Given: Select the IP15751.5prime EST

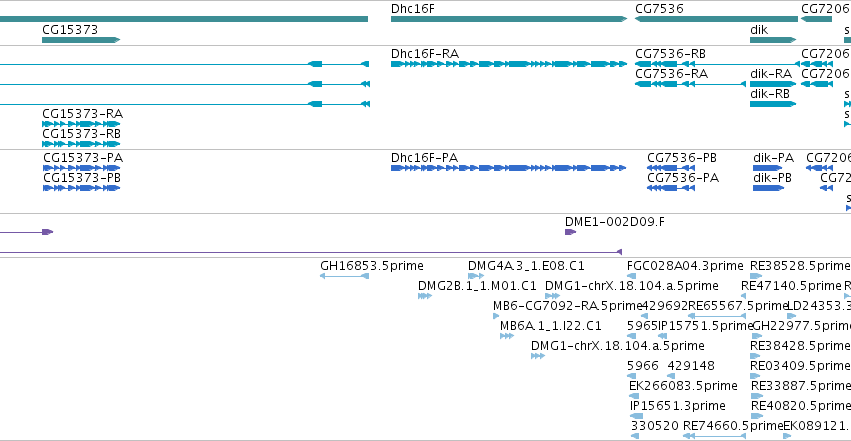Looking at the screenshot, I should click(x=662, y=336).
